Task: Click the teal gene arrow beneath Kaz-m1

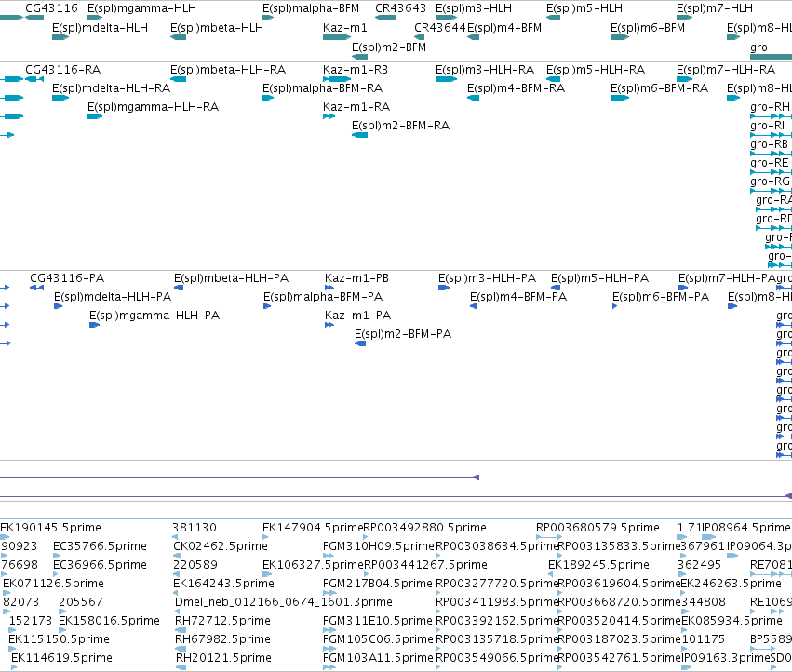Action: [x=337, y=37]
